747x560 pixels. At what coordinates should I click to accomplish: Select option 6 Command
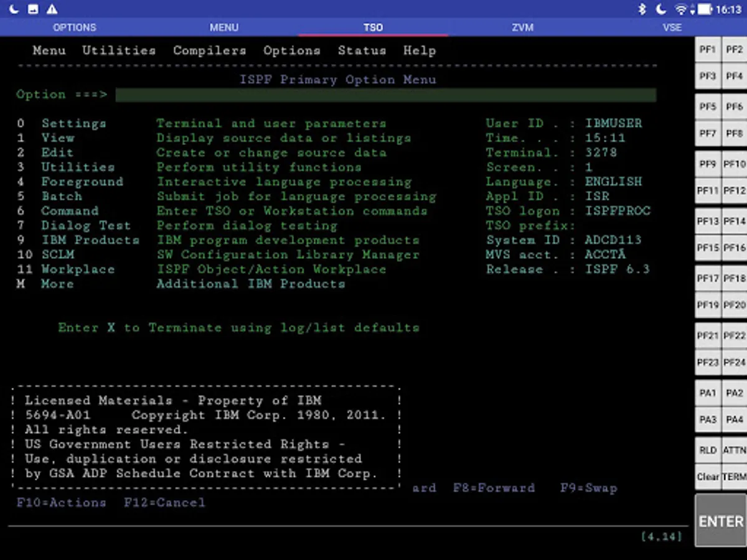click(70, 211)
